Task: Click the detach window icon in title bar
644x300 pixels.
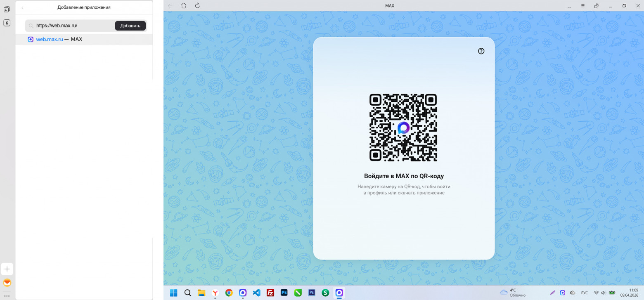Action: point(597,6)
